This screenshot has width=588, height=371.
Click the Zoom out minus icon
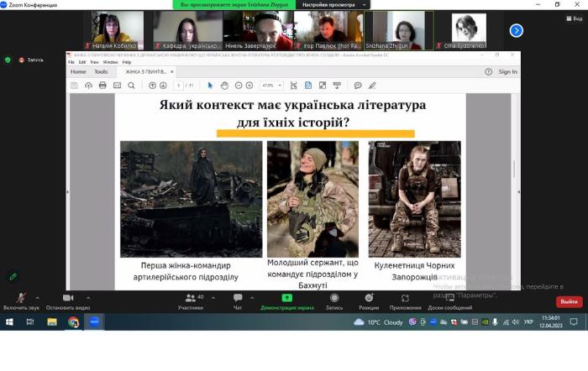tap(238, 86)
